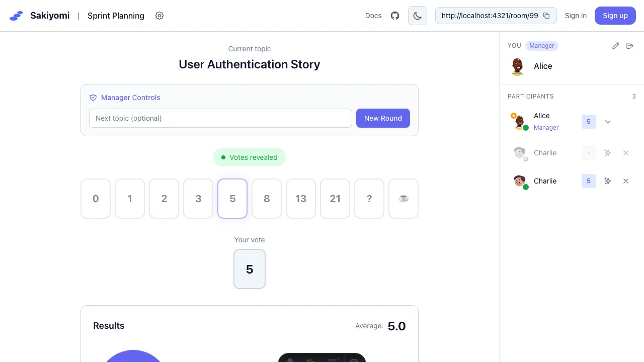Click Sign in link
Image resolution: width=644 pixels, height=362 pixels.
576,16
